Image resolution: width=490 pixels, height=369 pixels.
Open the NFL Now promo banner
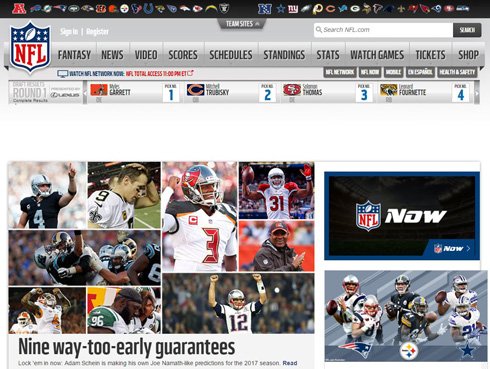click(x=402, y=216)
